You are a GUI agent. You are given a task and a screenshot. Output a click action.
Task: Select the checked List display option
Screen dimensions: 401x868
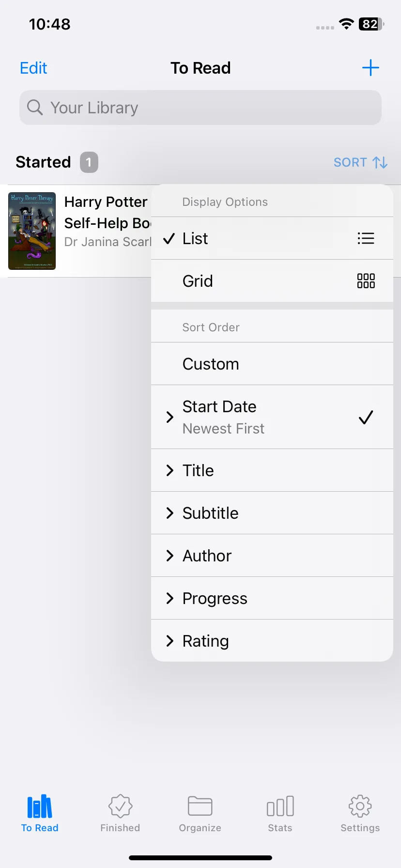272,238
